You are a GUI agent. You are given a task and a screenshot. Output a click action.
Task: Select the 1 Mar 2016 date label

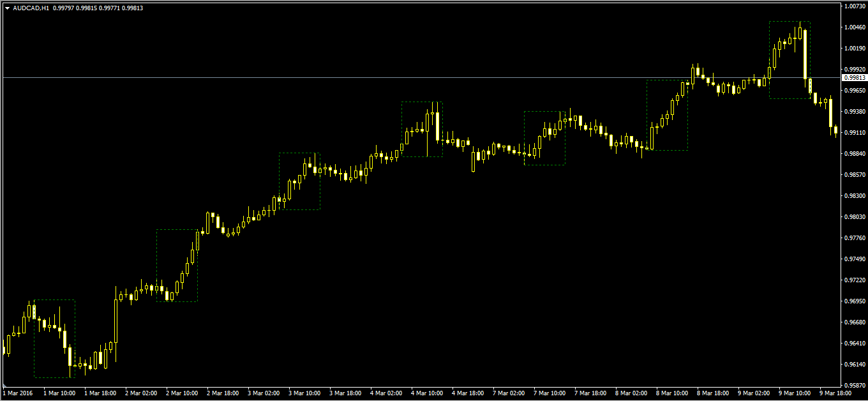(x=18, y=393)
